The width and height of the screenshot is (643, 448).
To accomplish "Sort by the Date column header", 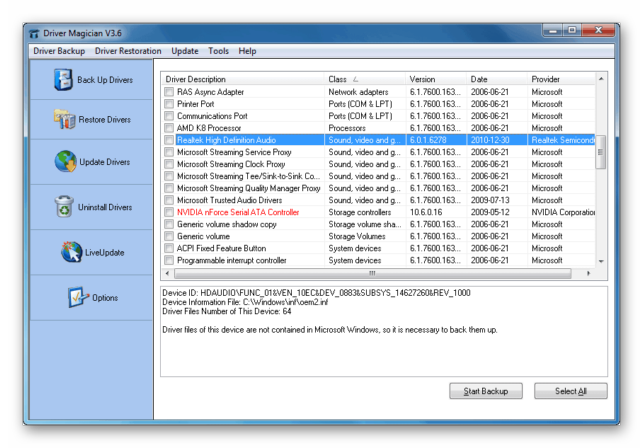I will [497, 79].
